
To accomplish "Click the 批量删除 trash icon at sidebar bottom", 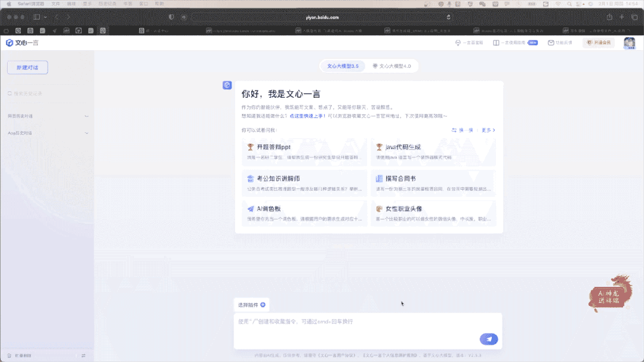I will 9,356.
